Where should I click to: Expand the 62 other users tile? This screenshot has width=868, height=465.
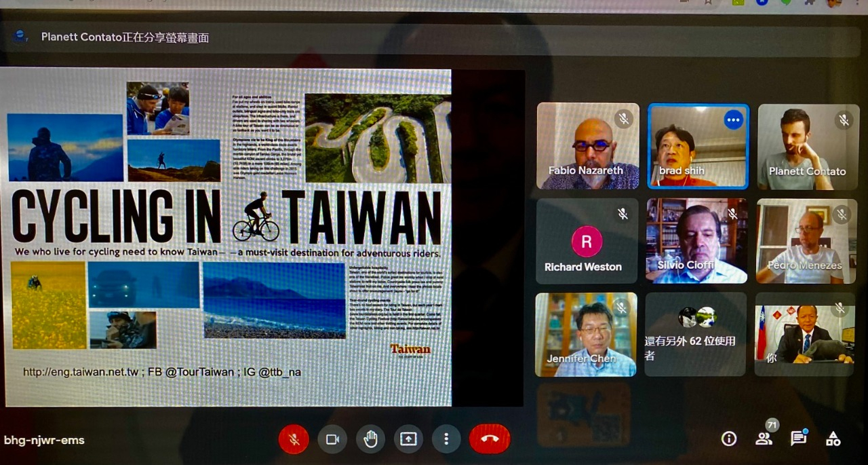tap(696, 335)
